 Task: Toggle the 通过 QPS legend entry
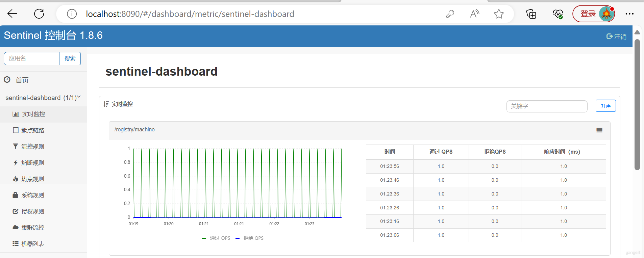[216, 238]
